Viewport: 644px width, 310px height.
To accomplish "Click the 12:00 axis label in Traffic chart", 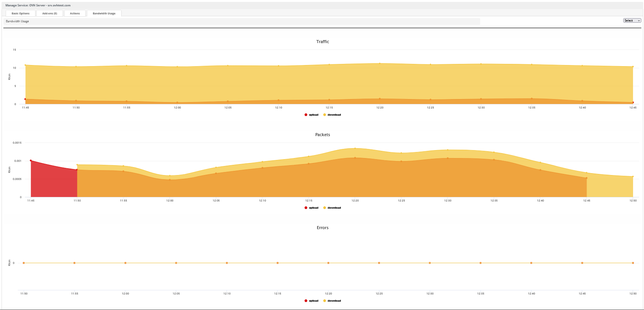I will [x=177, y=108].
